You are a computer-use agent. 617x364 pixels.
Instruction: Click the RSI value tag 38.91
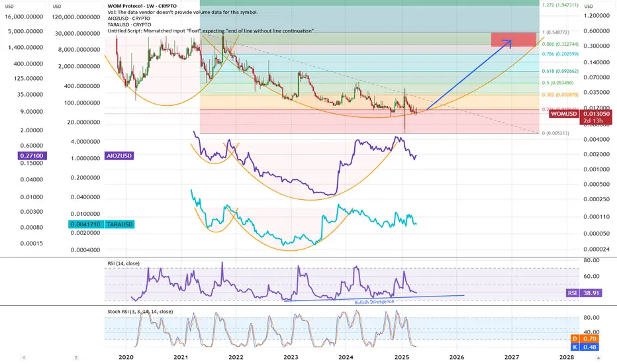[591, 293]
